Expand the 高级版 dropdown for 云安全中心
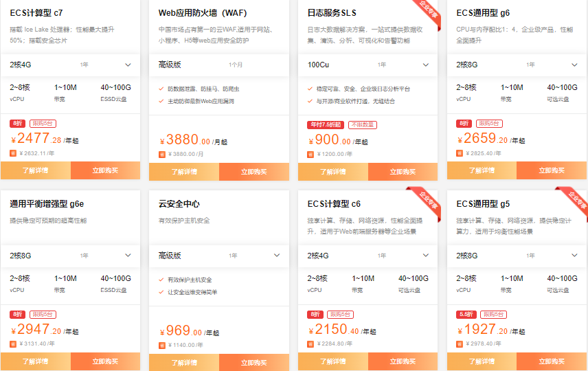The width and height of the screenshot is (588, 371). click(219, 256)
